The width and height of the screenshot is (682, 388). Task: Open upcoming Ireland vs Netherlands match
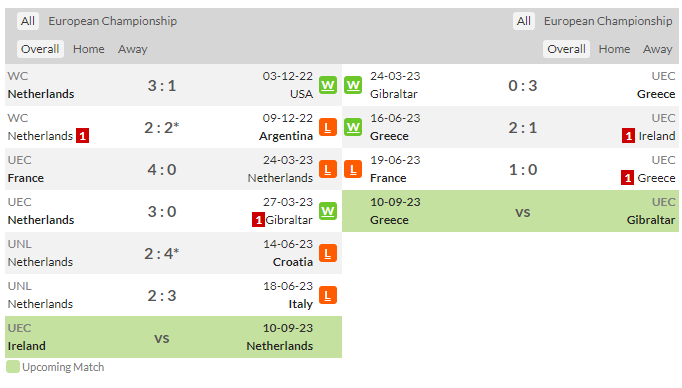[x=174, y=337]
